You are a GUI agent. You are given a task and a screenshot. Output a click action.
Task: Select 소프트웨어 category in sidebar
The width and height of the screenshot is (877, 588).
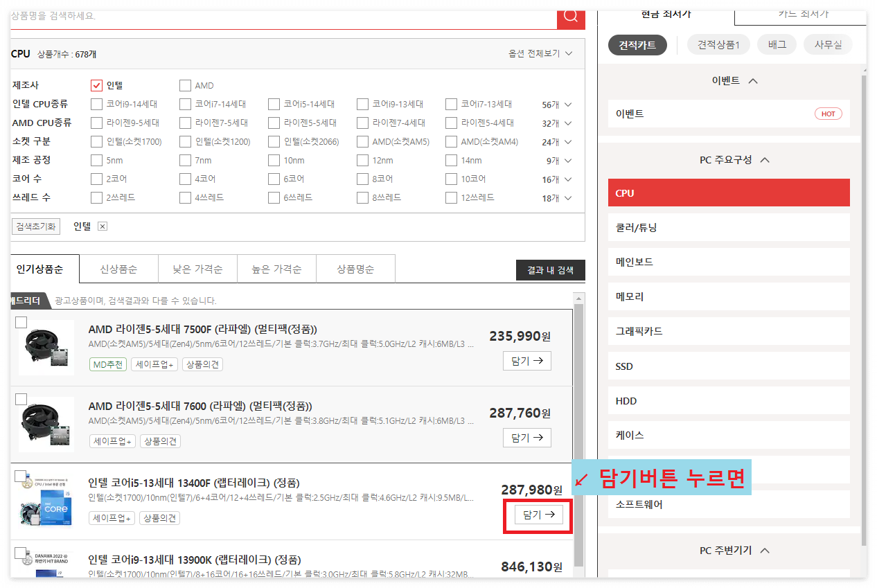(729, 504)
